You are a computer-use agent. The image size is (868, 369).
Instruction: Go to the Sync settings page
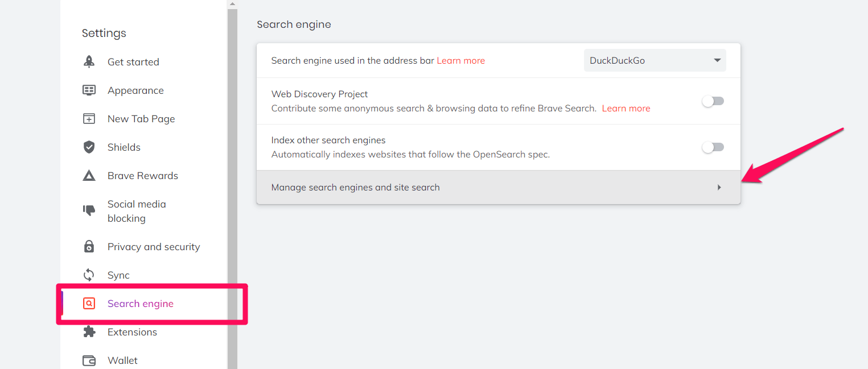[118, 275]
